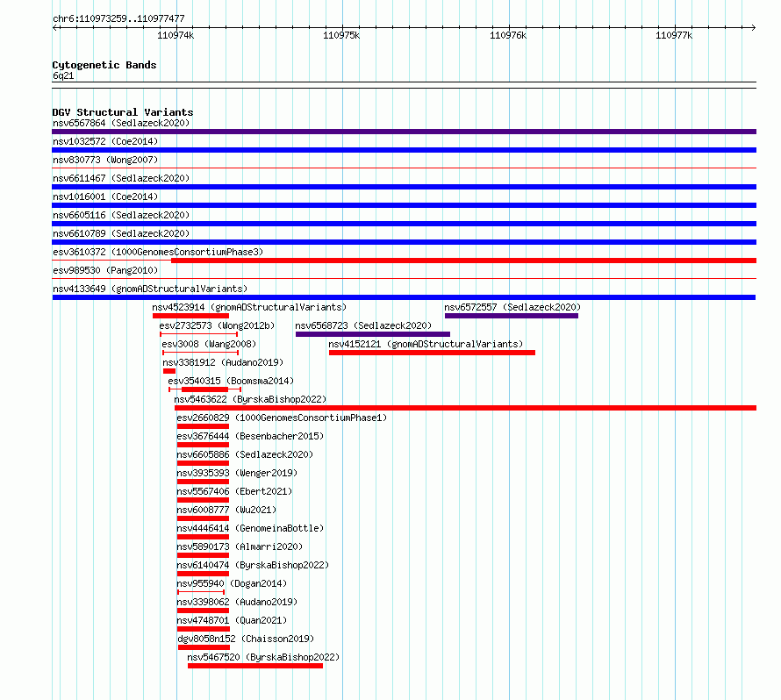781x700 pixels.
Task: Click the thin red nsv830773 line
Action: click(x=404, y=168)
